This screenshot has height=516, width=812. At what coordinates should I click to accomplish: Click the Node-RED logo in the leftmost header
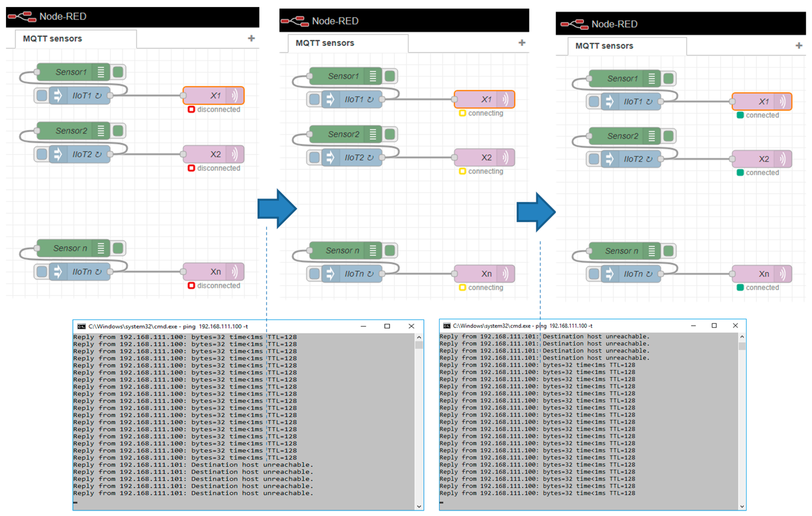tap(22, 16)
